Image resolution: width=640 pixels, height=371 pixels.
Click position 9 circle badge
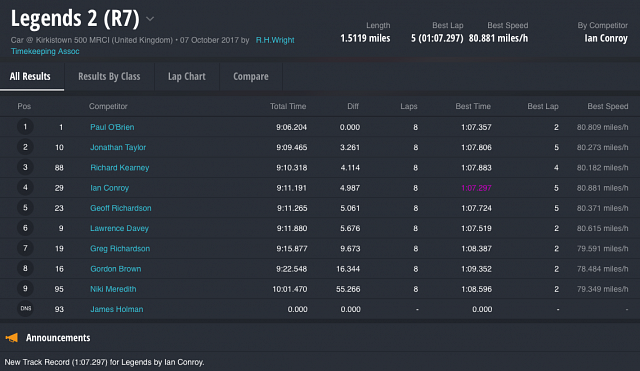point(25,289)
